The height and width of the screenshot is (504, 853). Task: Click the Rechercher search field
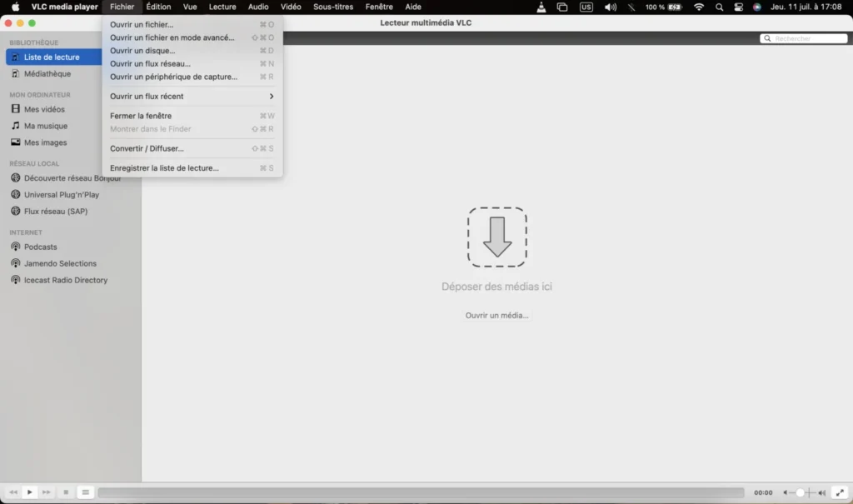804,38
